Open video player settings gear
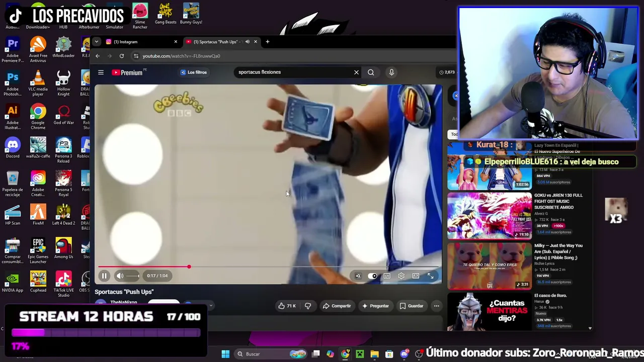644x362 pixels. (401, 276)
